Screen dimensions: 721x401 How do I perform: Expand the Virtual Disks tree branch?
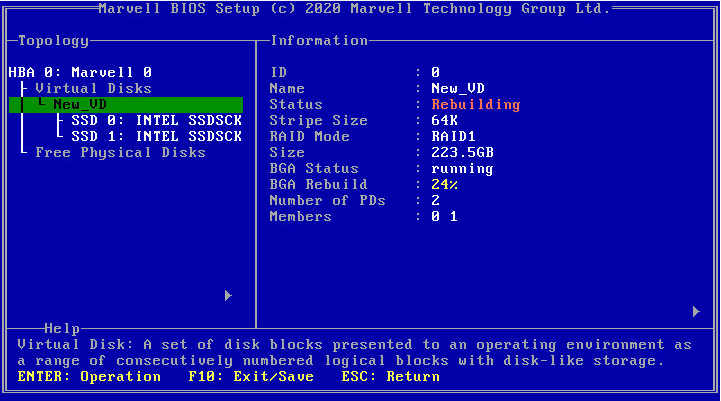coord(93,88)
